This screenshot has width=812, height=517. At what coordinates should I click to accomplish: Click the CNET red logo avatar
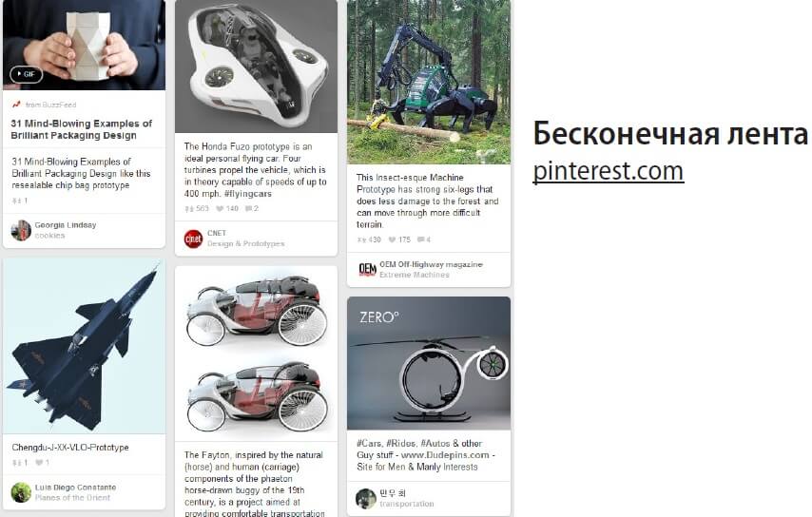point(193,239)
